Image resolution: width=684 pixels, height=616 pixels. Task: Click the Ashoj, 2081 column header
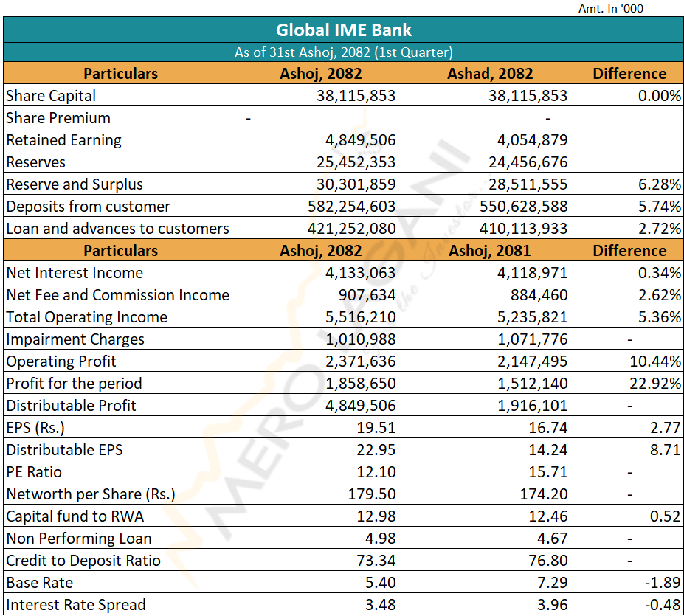pos(489,251)
